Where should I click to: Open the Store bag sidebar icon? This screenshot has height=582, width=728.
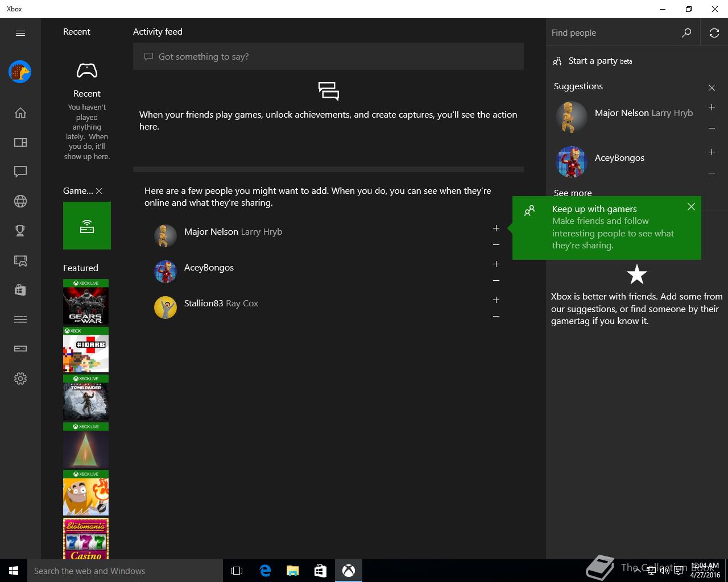[20, 290]
